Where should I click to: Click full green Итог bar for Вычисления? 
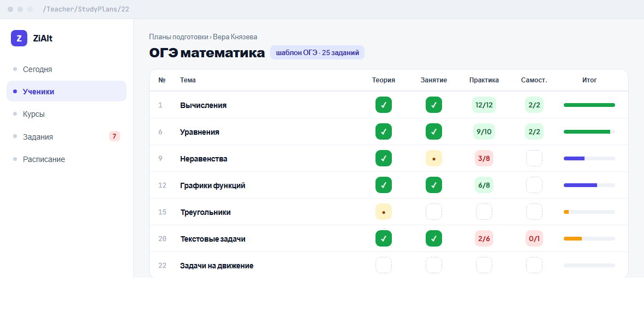(589, 105)
